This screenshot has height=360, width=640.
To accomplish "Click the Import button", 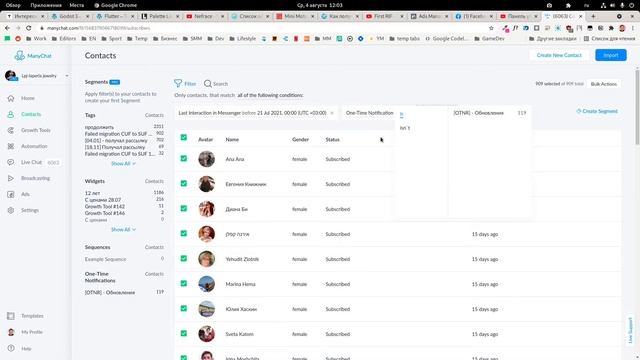I will pyautogui.click(x=611, y=55).
